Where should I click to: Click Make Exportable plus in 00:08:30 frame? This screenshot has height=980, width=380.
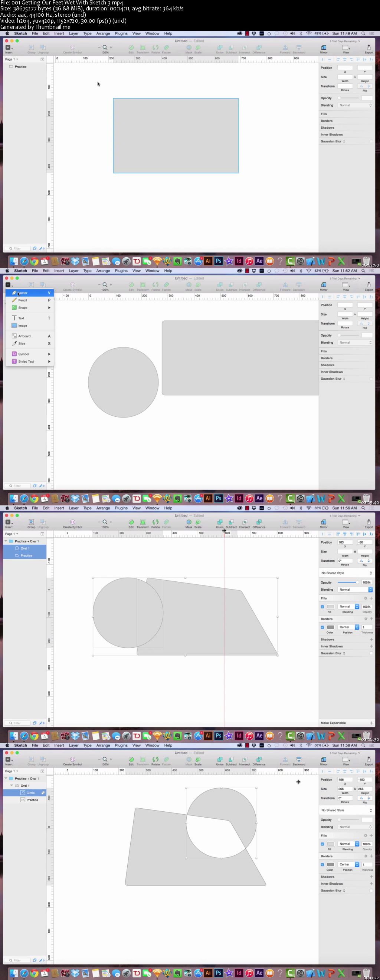[371, 723]
